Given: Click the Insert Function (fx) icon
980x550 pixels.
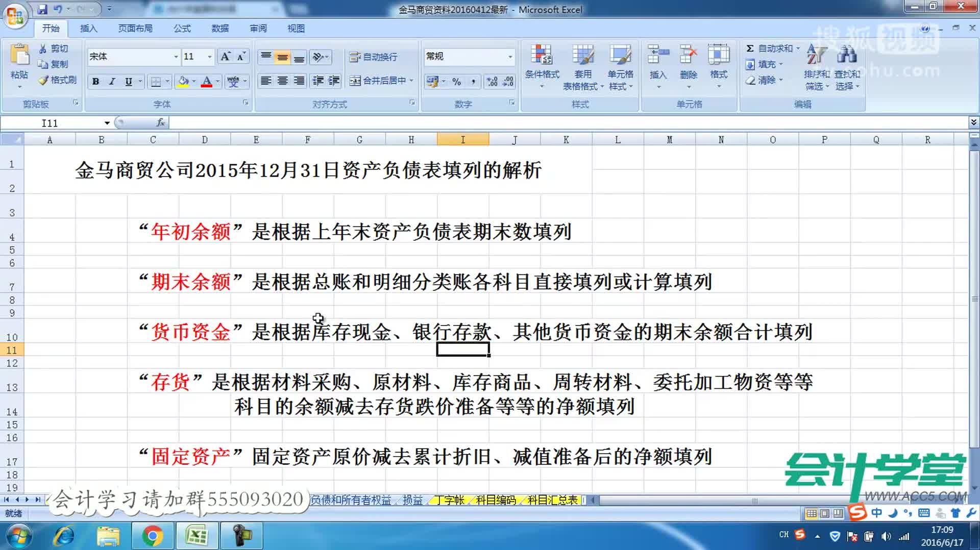Looking at the screenshot, I should 160,122.
